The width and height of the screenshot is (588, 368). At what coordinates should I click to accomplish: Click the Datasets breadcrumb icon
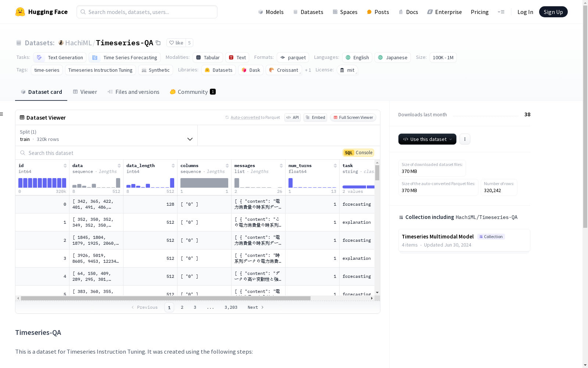(x=19, y=43)
